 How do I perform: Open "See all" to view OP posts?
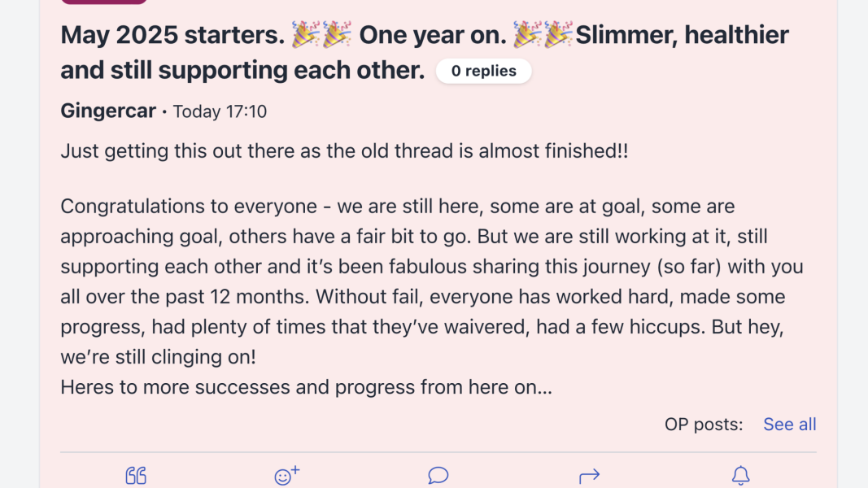coord(788,424)
